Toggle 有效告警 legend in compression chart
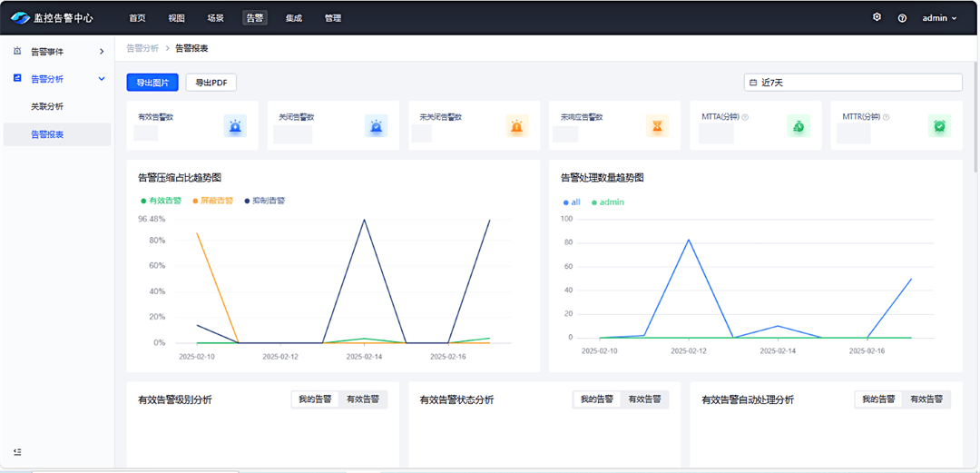Image resolution: width=980 pixels, height=473 pixels. (162, 201)
